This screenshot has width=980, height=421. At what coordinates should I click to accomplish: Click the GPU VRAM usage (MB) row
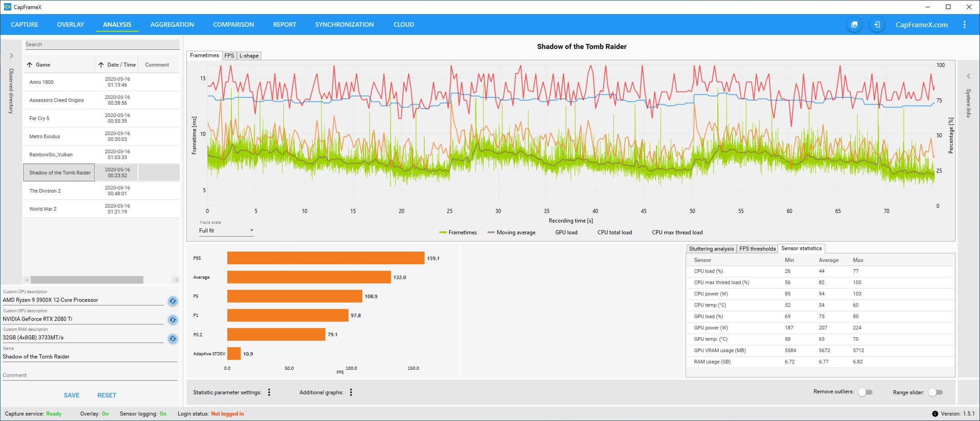[820, 350]
